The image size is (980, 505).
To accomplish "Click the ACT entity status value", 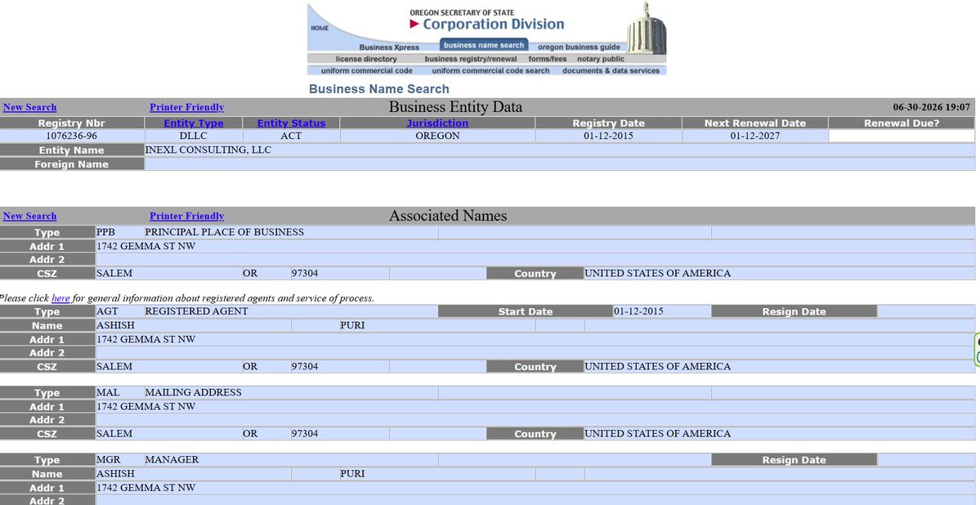I will pyautogui.click(x=291, y=136).
